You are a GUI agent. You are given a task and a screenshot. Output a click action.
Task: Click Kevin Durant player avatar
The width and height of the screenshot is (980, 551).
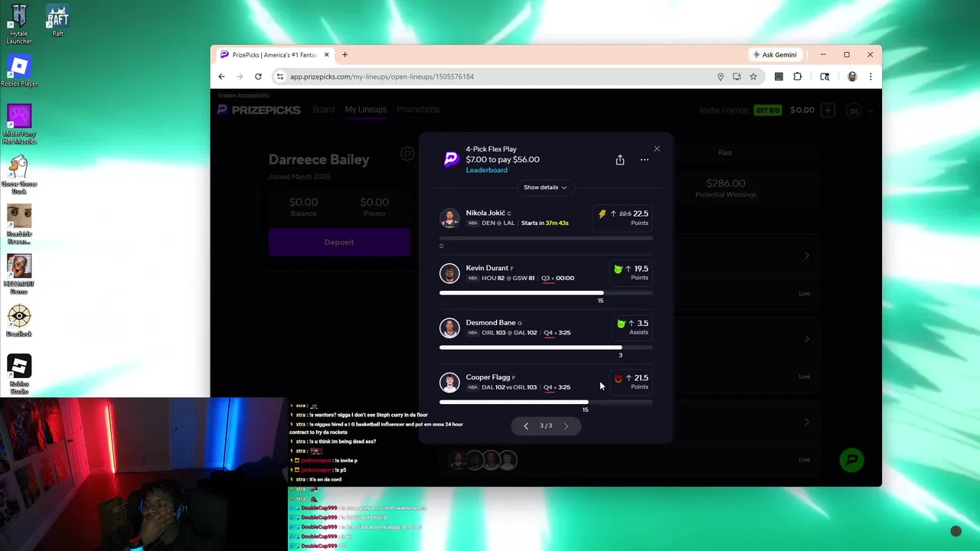449,273
